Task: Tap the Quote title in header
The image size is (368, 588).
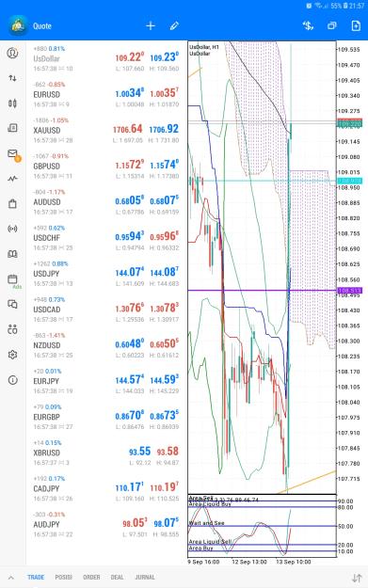Action: tap(42, 26)
